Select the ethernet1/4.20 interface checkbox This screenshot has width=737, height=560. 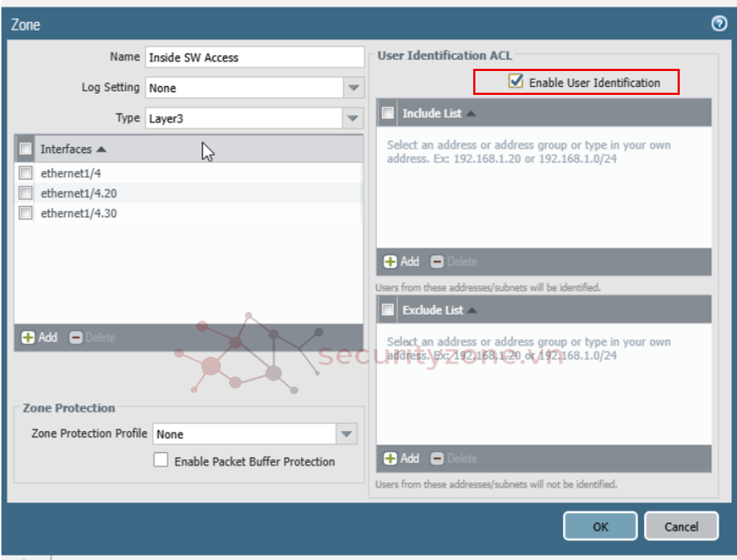pos(26,193)
